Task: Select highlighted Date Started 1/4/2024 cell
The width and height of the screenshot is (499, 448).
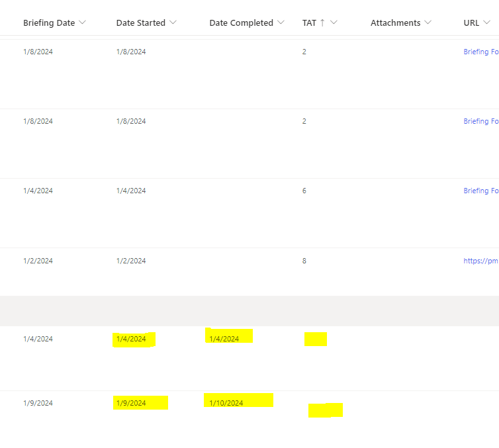Action: [131, 339]
